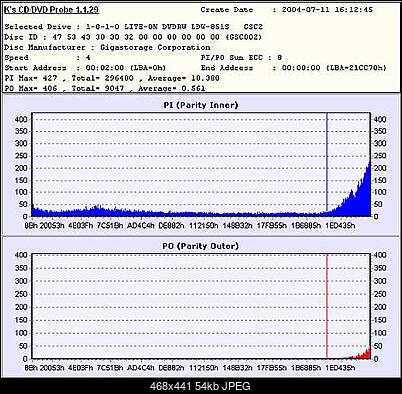Click 1B6885h on the PO chart x-axis
This screenshot has height=394, width=402.
coord(306,368)
